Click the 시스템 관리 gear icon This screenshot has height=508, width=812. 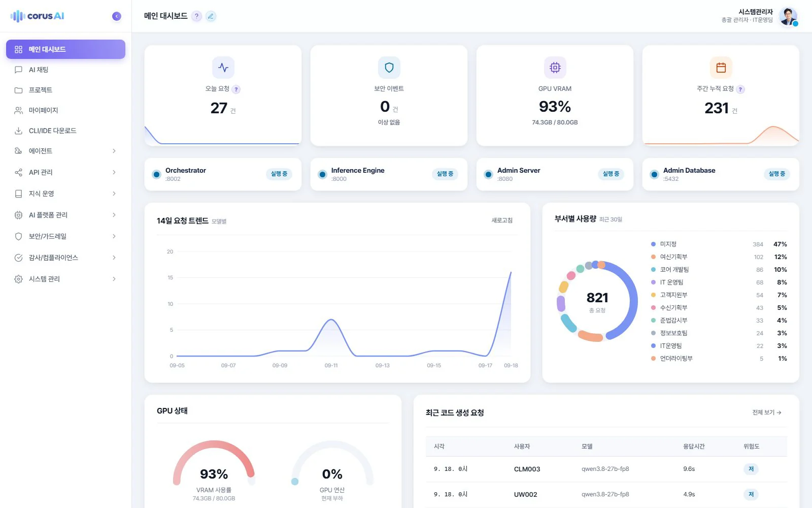pos(19,279)
